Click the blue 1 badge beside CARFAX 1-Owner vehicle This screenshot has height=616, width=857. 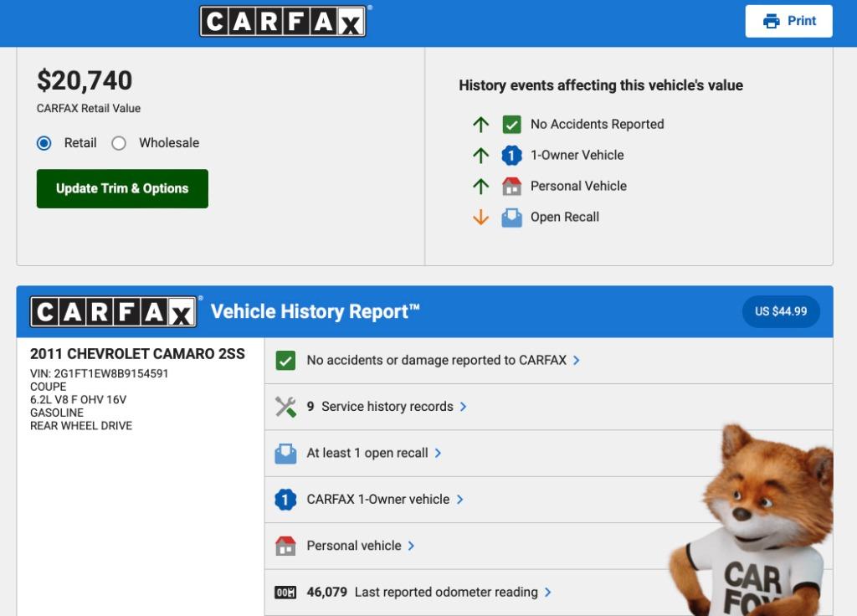pyautogui.click(x=285, y=500)
